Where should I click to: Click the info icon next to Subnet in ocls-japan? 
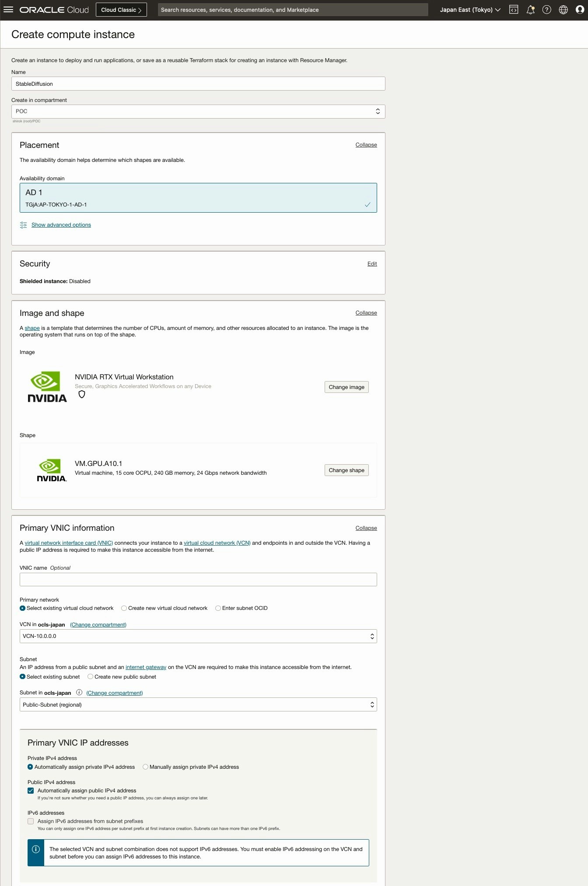(79, 692)
